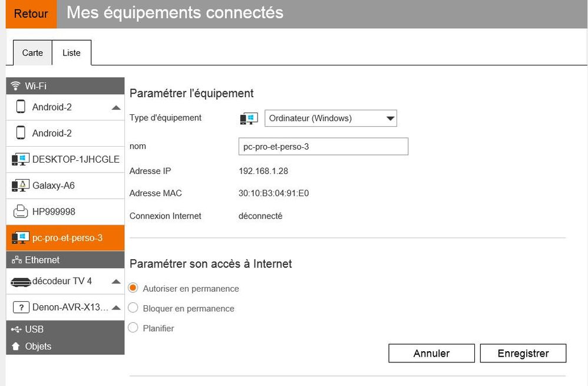This screenshot has width=588, height=386.
Task: Collapse the first Android-2 entry arrow
Action: (116, 108)
